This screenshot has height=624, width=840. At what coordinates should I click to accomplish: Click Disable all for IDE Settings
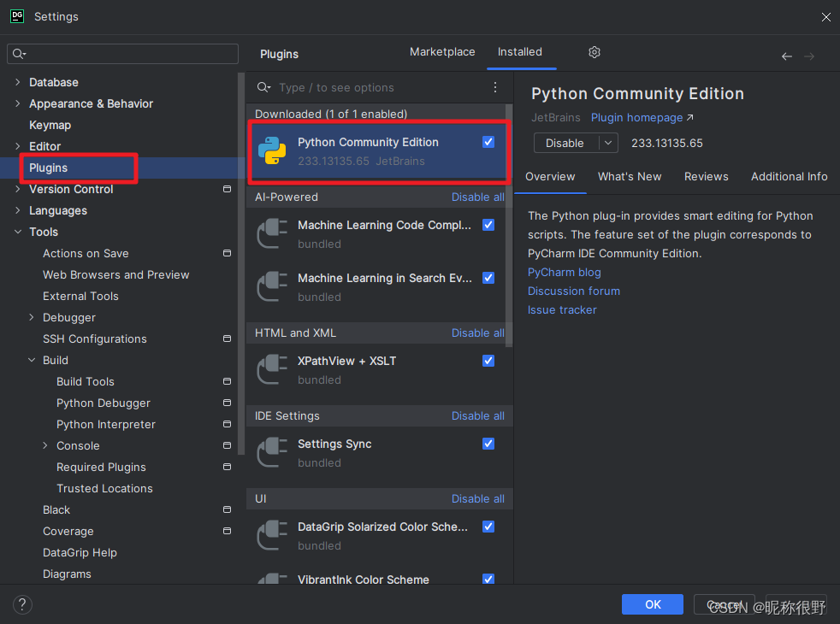[x=478, y=415]
